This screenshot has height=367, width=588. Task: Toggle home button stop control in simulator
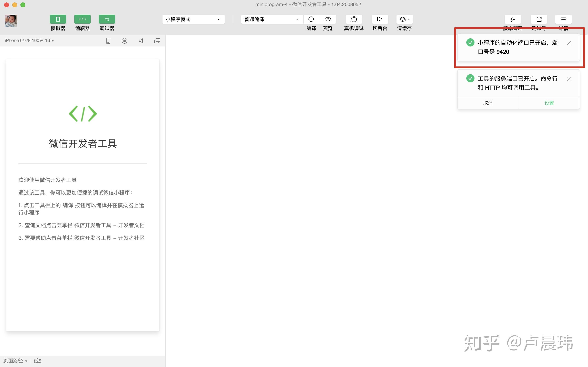[x=124, y=41]
